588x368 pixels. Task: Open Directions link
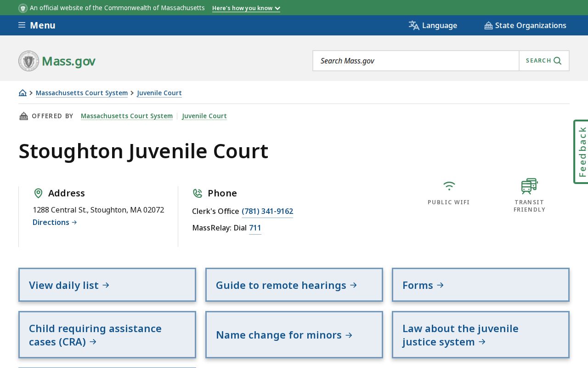click(55, 222)
